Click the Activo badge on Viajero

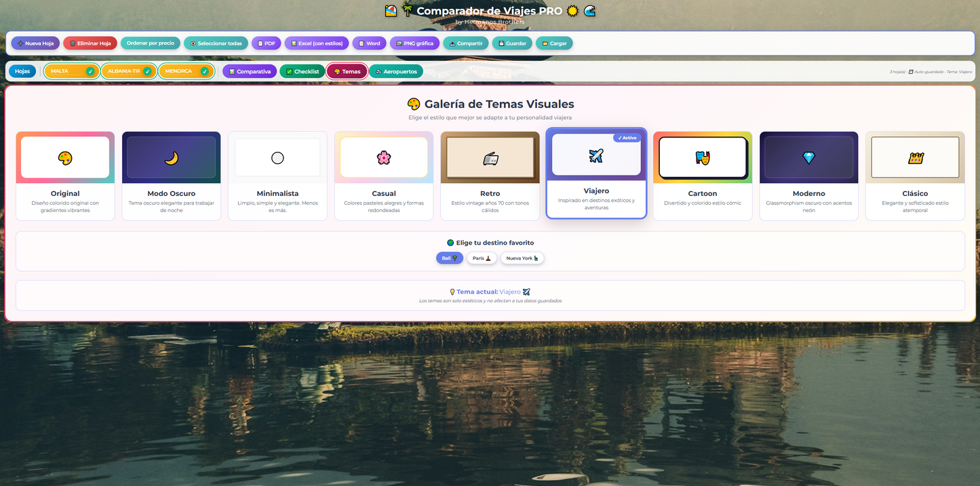(x=627, y=138)
